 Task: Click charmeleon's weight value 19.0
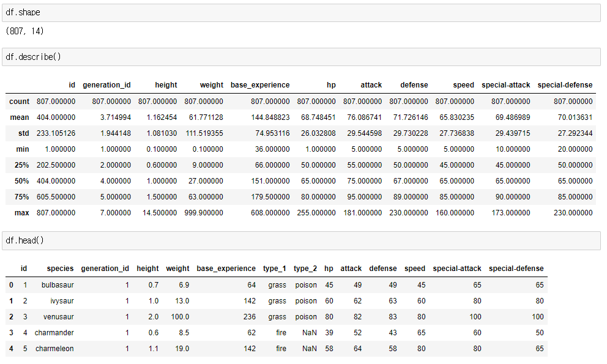click(182, 349)
